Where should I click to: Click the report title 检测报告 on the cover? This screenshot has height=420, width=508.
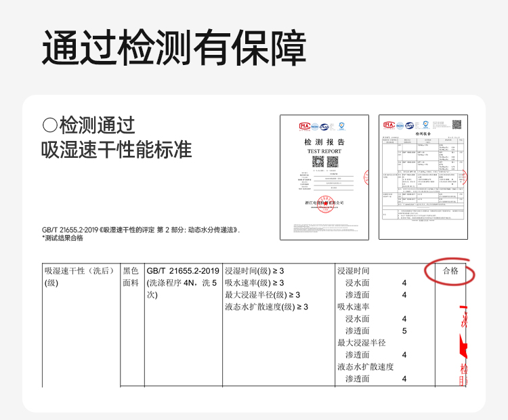click(x=324, y=142)
